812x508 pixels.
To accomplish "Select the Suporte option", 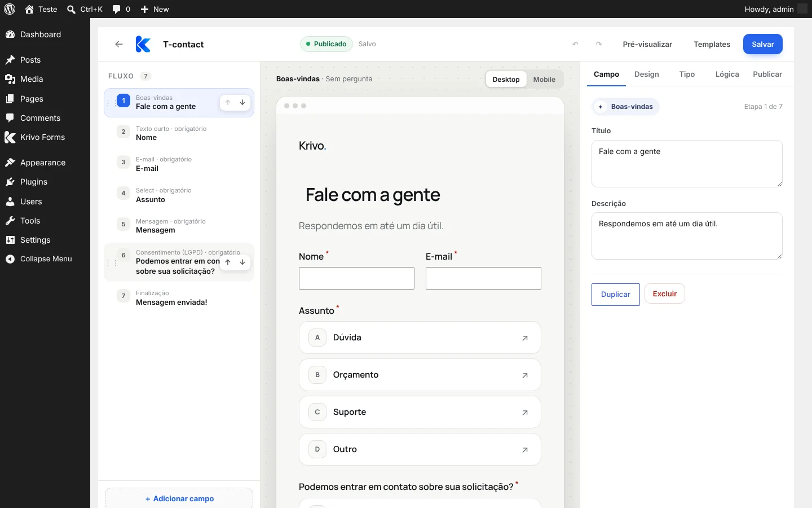I will click(420, 412).
